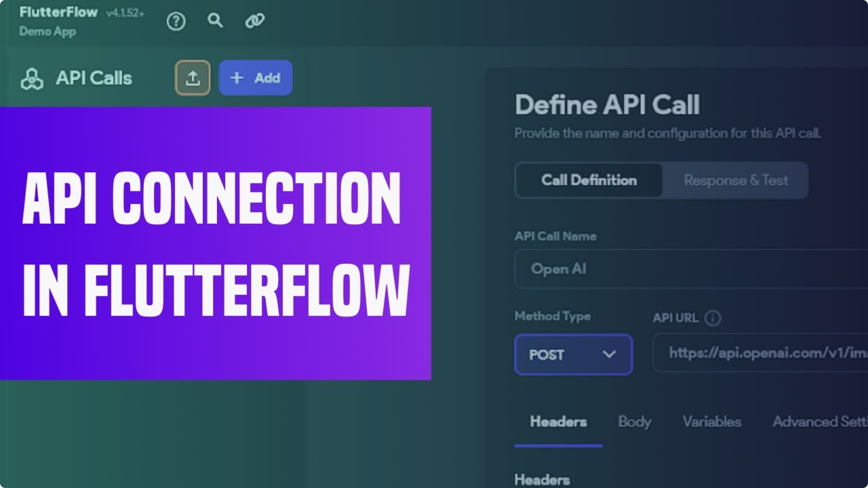Image resolution: width=868 pixels, height=488 pixels.
Task: Open the Advanced Settings tab
Action: (820, 422)
